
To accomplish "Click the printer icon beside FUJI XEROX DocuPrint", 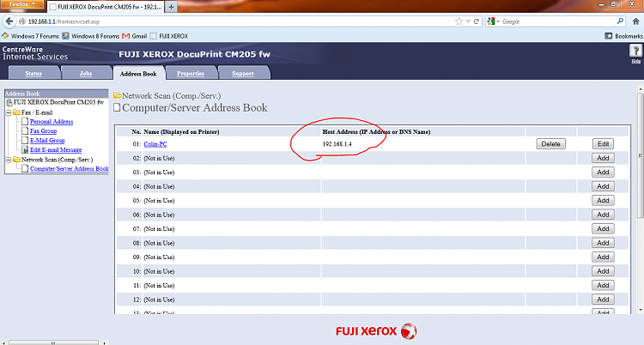I will point(9,102).
